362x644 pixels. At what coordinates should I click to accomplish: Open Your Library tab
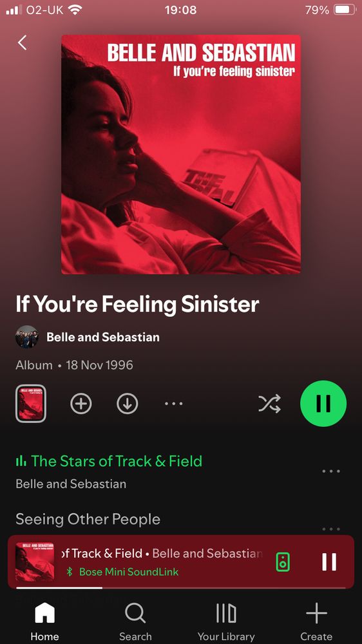click(226, 621)
